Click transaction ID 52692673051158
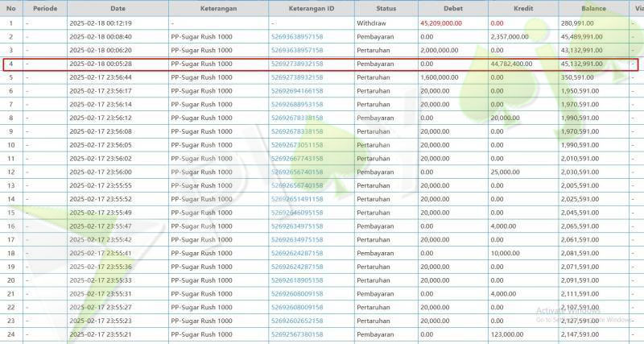644x344 pixels. coord(297,145)
